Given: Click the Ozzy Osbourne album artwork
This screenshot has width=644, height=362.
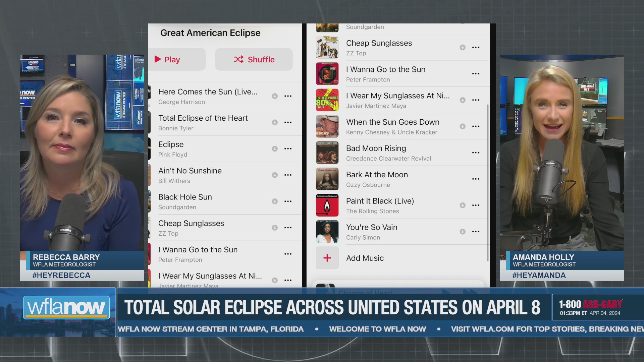Looking at the screenshot, I should tap(327, 179).
